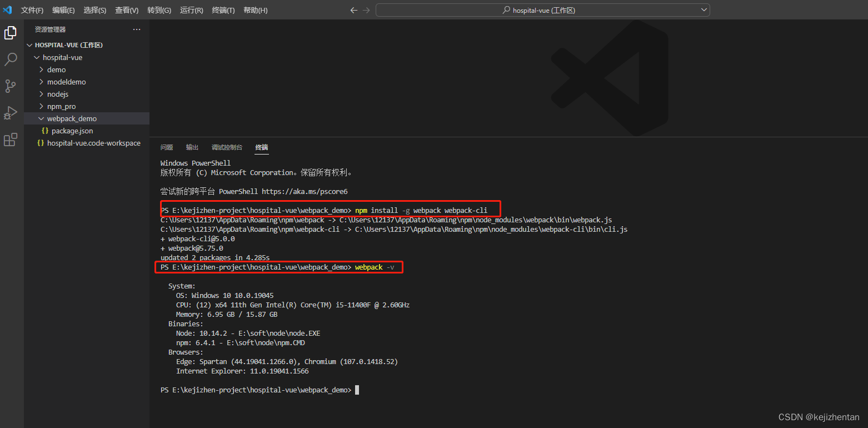This screenshot has width=868, height=428.
Task: Go back using the left arrow
Action: pos(354,10)
